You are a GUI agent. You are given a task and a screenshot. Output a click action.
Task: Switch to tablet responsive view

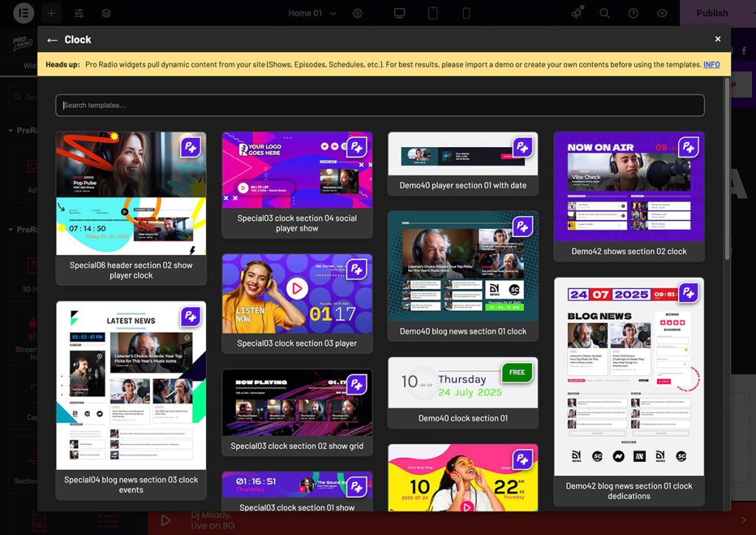coord(433,13)
